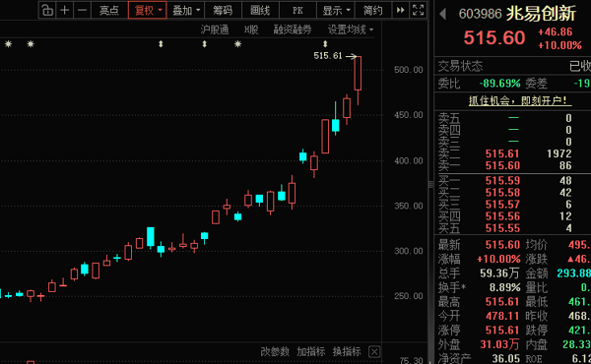591x364 pixels.
Task: Click the +46.86 price change value
Action: (x=556, y=32)
